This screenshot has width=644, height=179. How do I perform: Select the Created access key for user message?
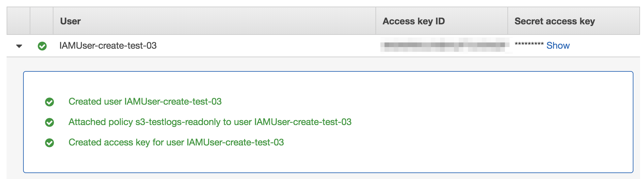[x=176, y=142]
